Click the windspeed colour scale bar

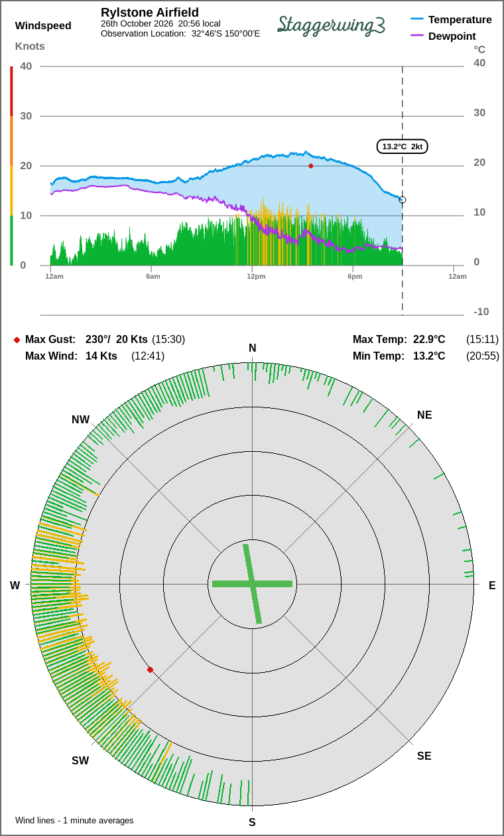point(11,166)
